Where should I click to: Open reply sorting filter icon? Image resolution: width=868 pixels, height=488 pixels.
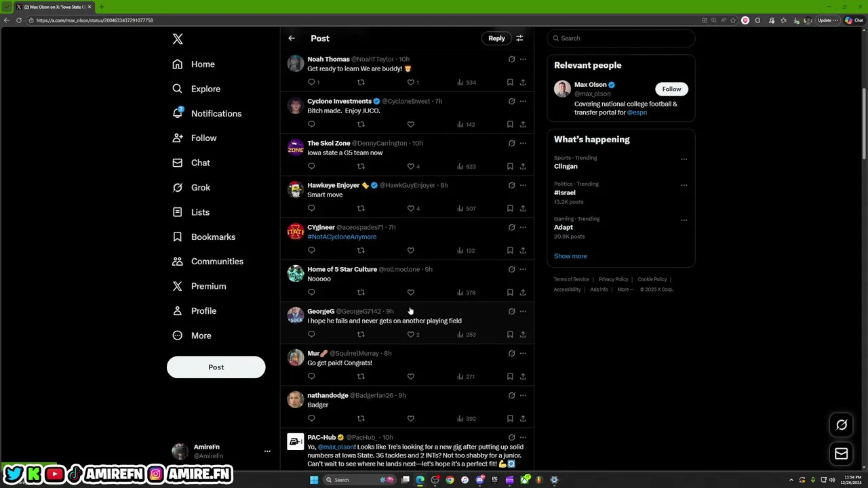point(519,39)
